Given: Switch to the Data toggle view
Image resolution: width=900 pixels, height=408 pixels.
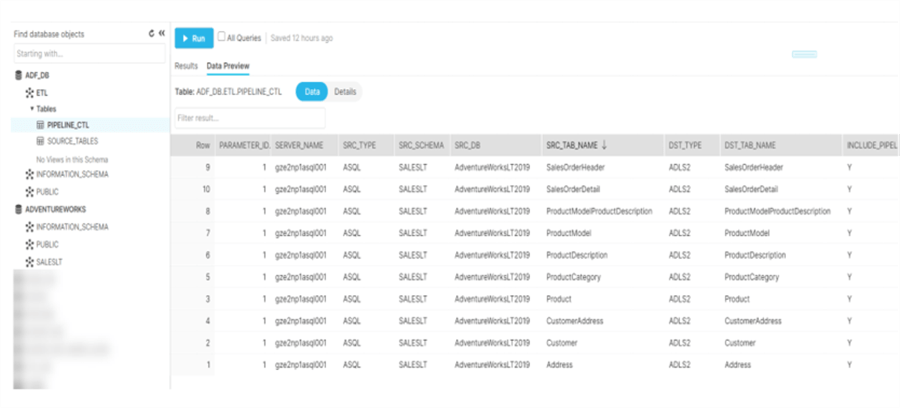Looking at the screenshot, I should pyautogui.click(x=311, y=91).
